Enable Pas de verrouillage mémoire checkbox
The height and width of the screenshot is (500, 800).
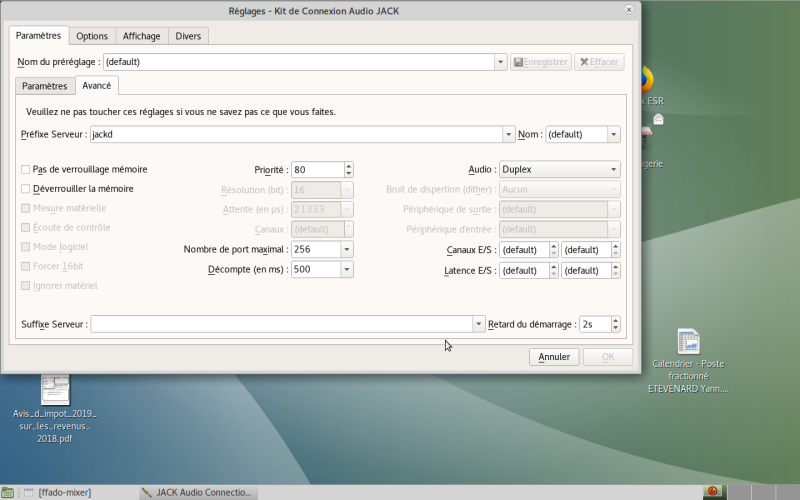pyautogui.click(x=26, y=170)
